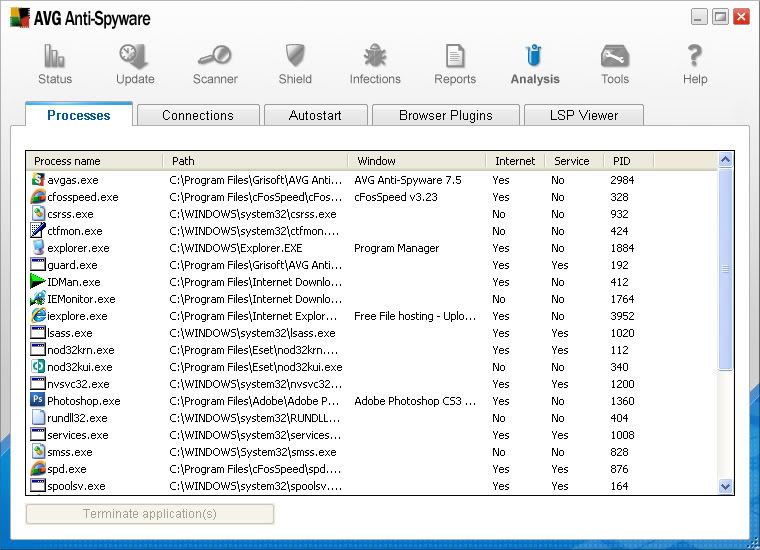The image size is (760, 550).
Task: Open the Reports document icon
Action: coord(455,56)
